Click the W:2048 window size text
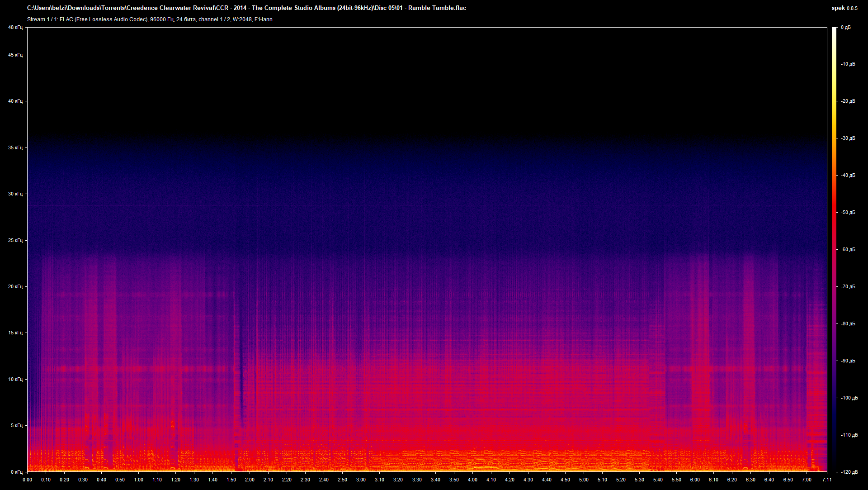868x490 pixels. [243, 19]
